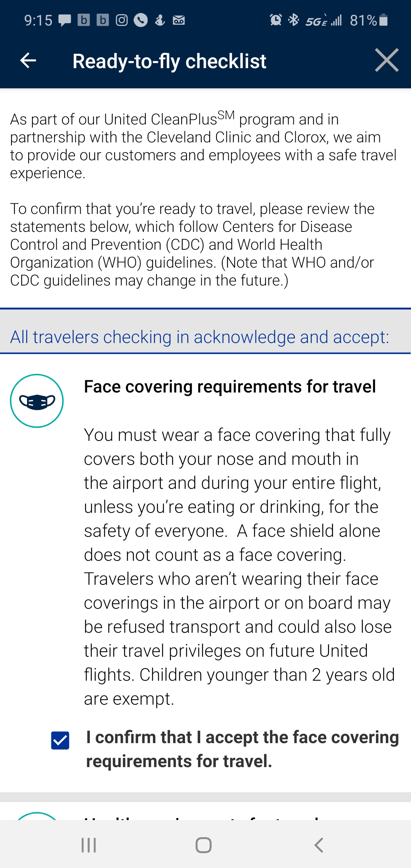Tap the Ready-to-fly checklist title

[x=169, y=61]
